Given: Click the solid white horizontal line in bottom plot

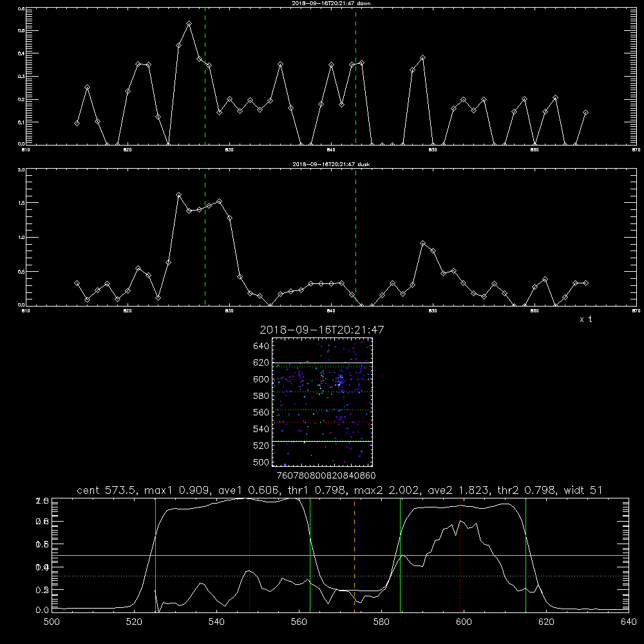Looking at the screenshot, I should (x=339, y=555).
